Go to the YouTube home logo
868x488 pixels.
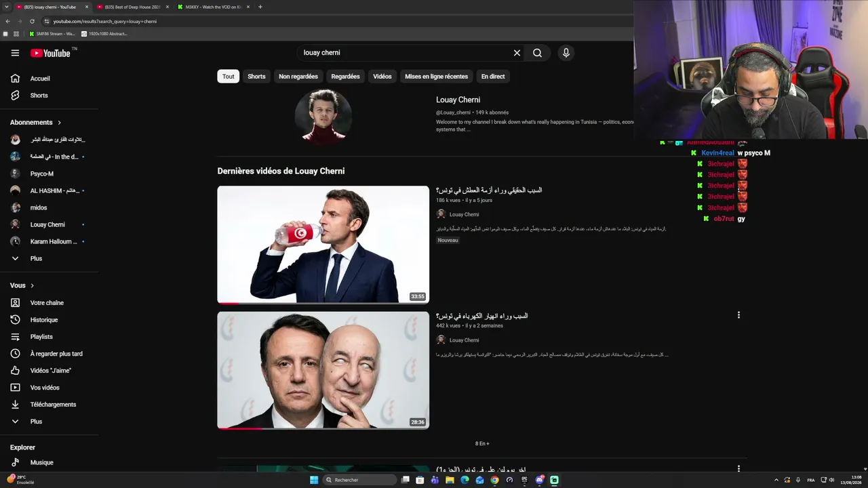tap(50, 53)
